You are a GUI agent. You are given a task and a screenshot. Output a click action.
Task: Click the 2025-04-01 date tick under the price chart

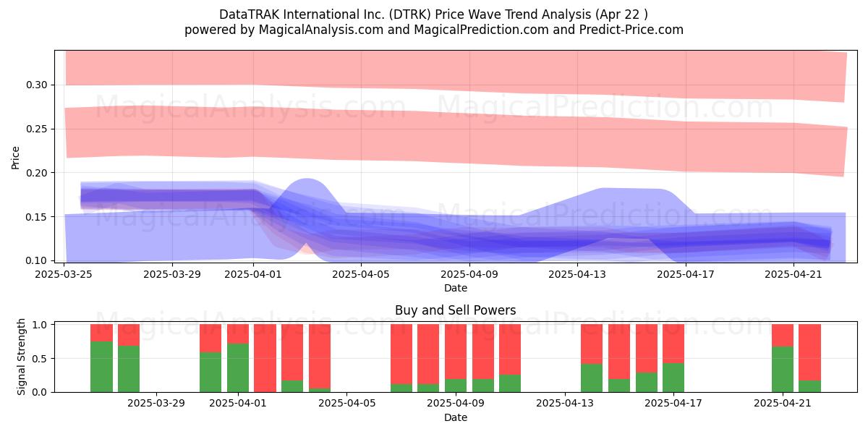253,274
